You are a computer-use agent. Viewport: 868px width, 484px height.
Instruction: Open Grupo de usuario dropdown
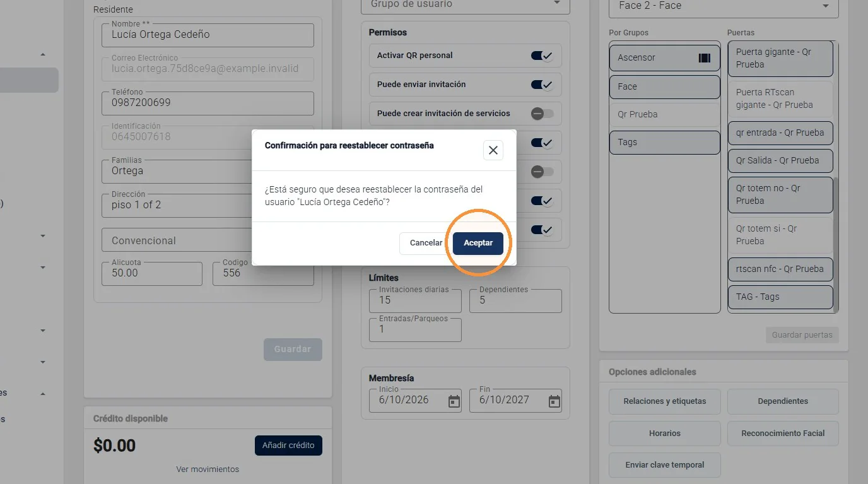465,5
